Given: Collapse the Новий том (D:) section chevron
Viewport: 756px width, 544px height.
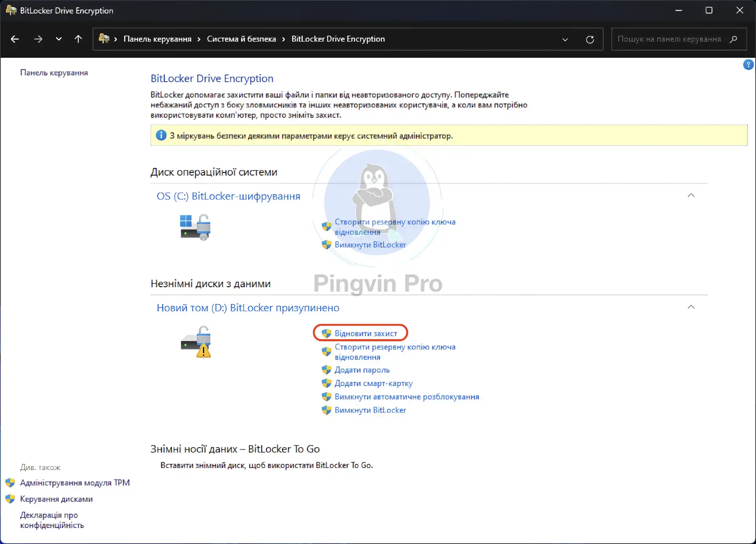Looking at the screenshot, I should coord(691,307).
